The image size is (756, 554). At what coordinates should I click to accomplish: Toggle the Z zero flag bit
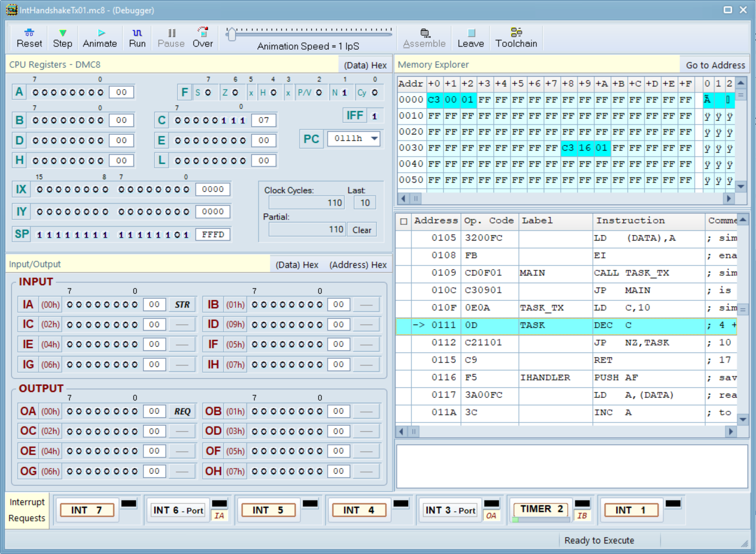(235, 93)
